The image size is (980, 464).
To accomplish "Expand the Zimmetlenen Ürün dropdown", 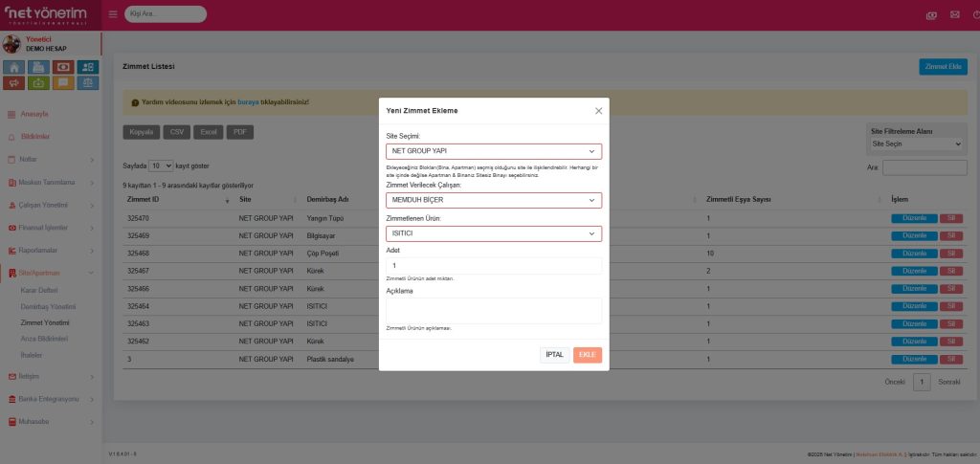I will click(494, 233).
